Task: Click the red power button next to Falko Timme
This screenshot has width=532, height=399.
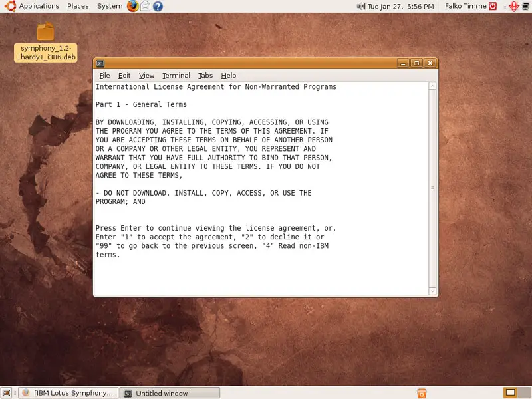Action: coord(493,6)
